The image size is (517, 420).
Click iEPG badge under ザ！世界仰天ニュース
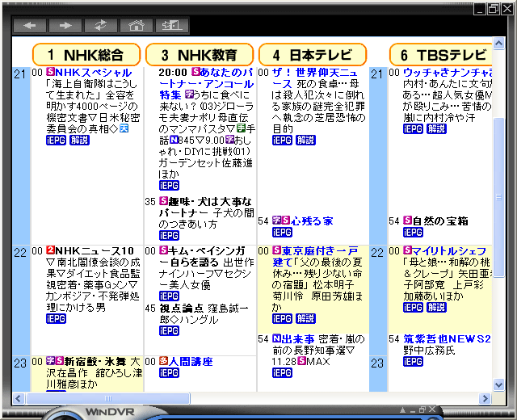282,140
